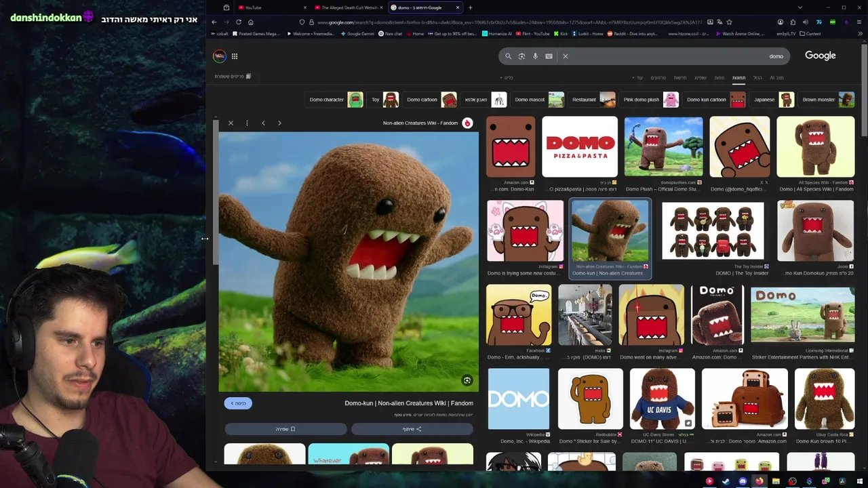
Task: Close the domo Google tab
Action: pos(458,7)
